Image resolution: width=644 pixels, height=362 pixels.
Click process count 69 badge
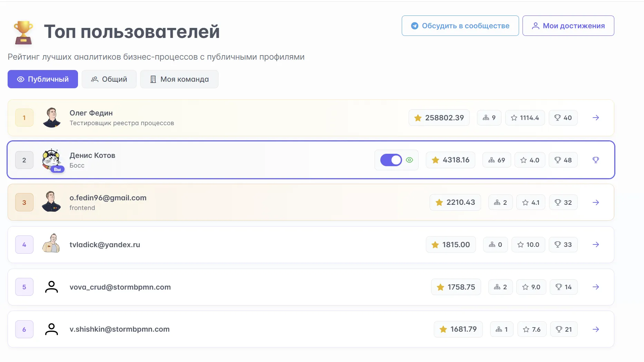[497, 160]
